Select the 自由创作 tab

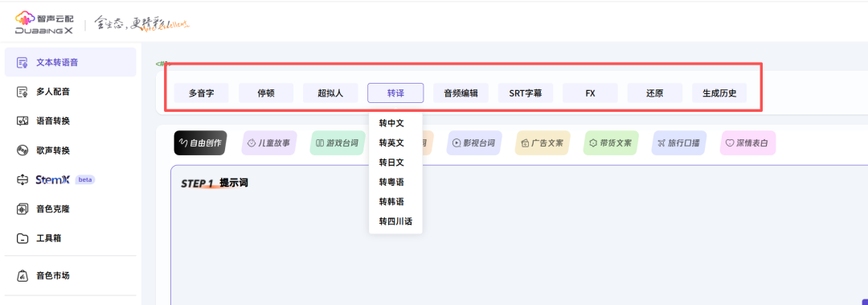coord(200,143)
